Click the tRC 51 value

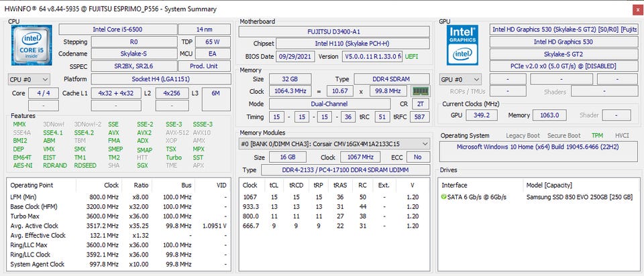tap(382, 117)
